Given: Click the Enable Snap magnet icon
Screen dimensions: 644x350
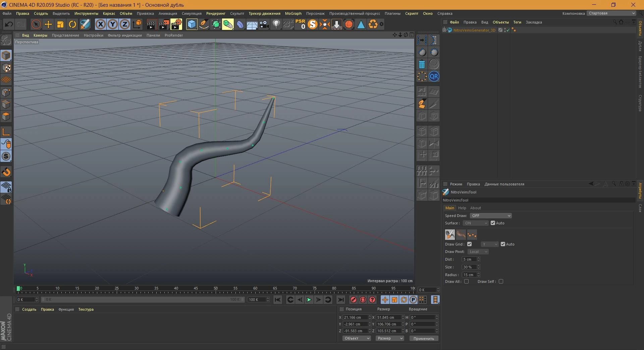Looking at the screenshot, I should pyautogui.click(x=6, y=172).
